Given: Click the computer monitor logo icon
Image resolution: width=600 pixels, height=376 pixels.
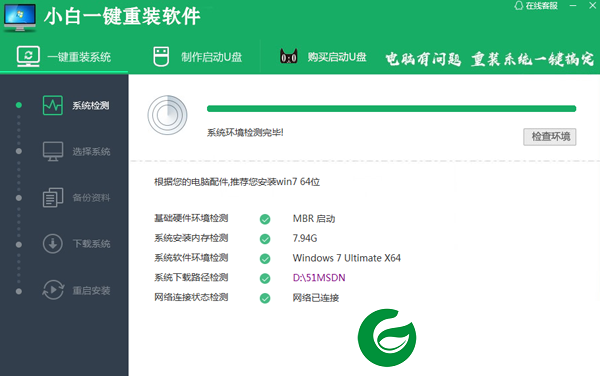Looking at the screenshot, I should [x=20, y=18].
